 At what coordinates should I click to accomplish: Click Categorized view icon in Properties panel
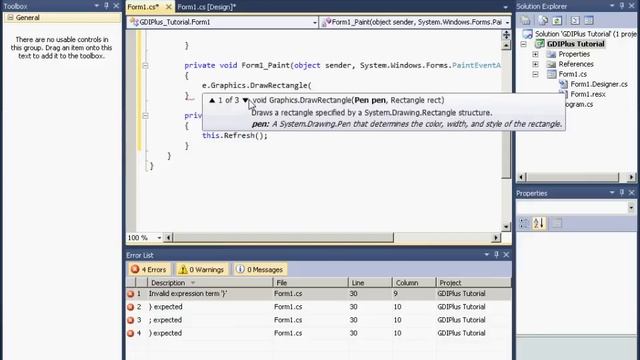pyautogui.click(x=524, y=223)
